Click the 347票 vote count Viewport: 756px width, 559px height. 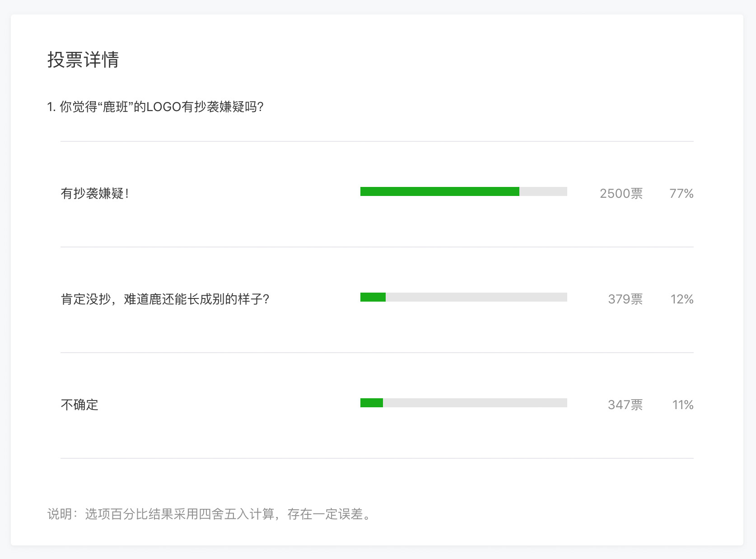coord(625,405)
